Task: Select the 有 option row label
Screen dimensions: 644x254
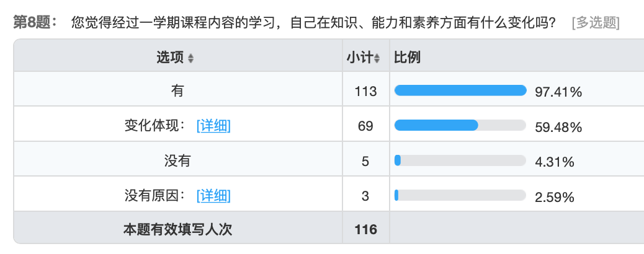Action: point(177,91)
